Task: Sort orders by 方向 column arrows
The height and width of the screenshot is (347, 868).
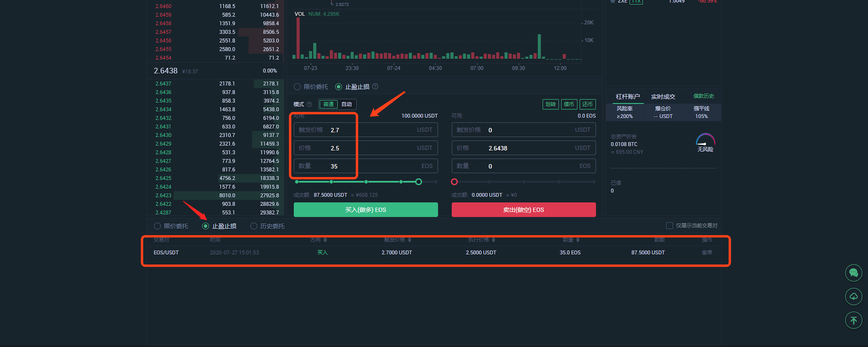Action: click(325, 240)
